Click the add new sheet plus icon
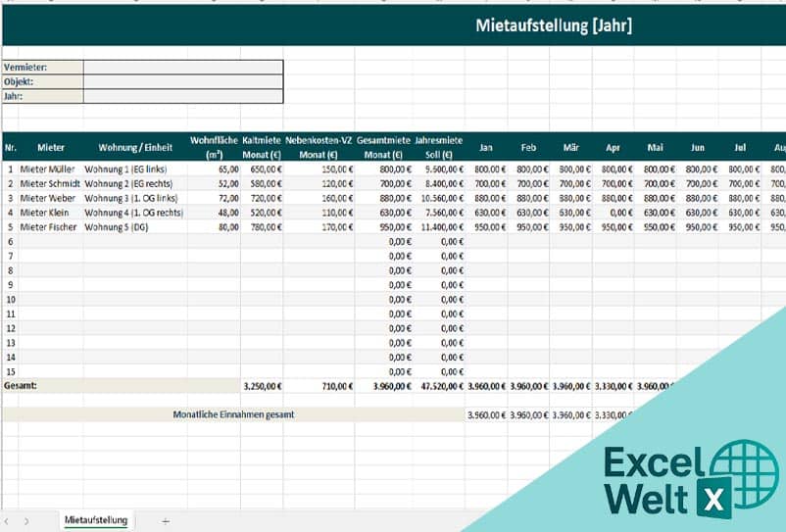The height and width of the screenshot is (532, 786). pos(165,521)
